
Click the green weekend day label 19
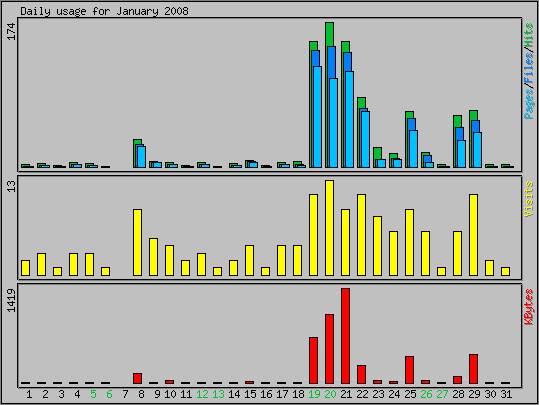(314, 394)
